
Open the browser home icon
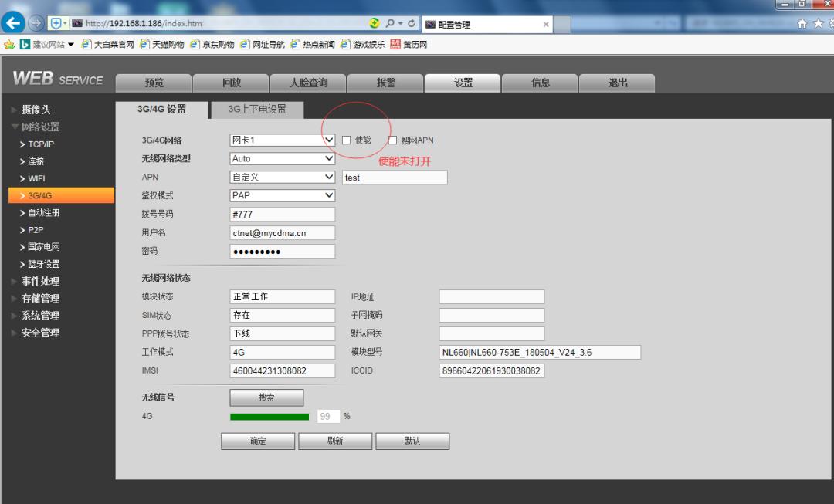802,23
